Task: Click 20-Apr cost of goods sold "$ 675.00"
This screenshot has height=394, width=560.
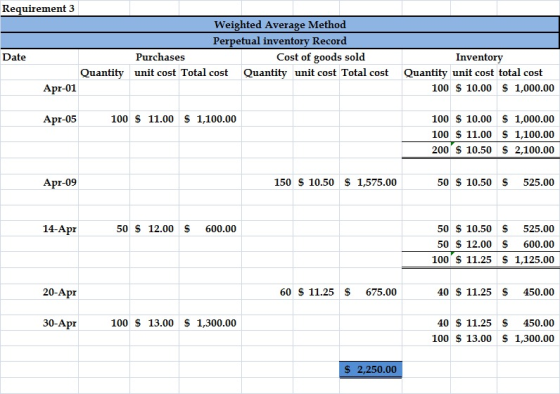Action: [370, 292]
